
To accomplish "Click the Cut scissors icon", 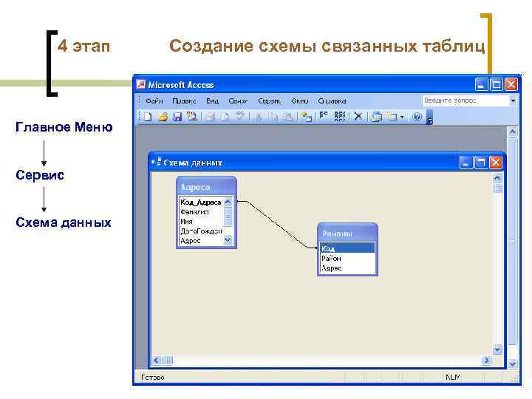I will [259, 117].
